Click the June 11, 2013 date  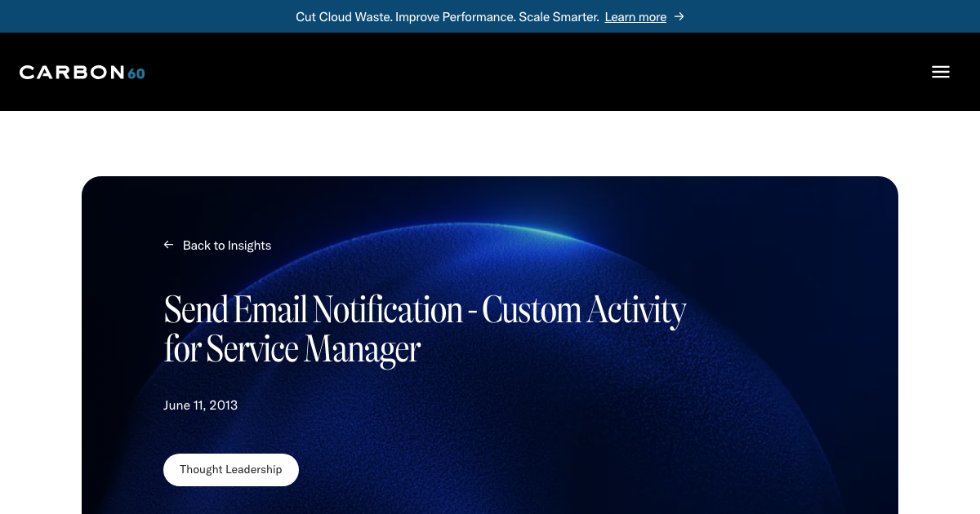click(200, 405)
